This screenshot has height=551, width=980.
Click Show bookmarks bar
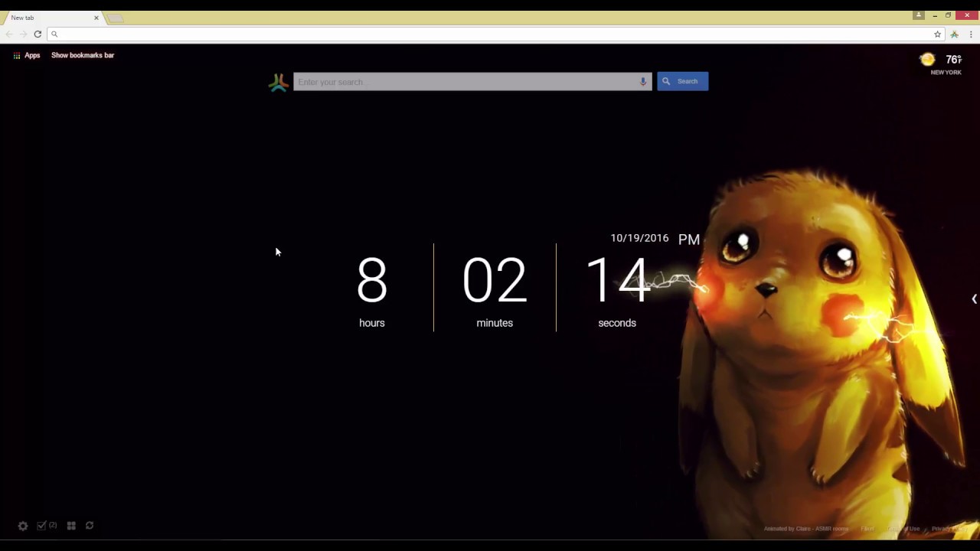(x=83, y=55)
